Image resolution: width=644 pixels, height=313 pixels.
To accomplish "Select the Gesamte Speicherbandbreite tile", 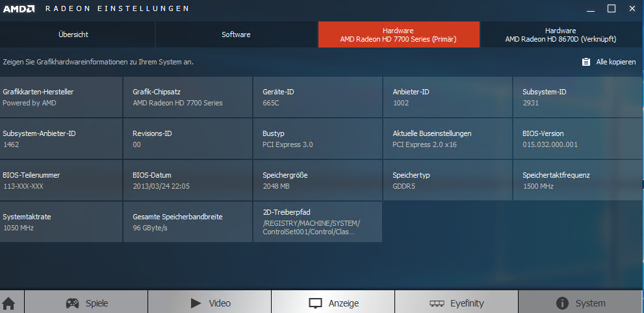I will coord(188,222).
